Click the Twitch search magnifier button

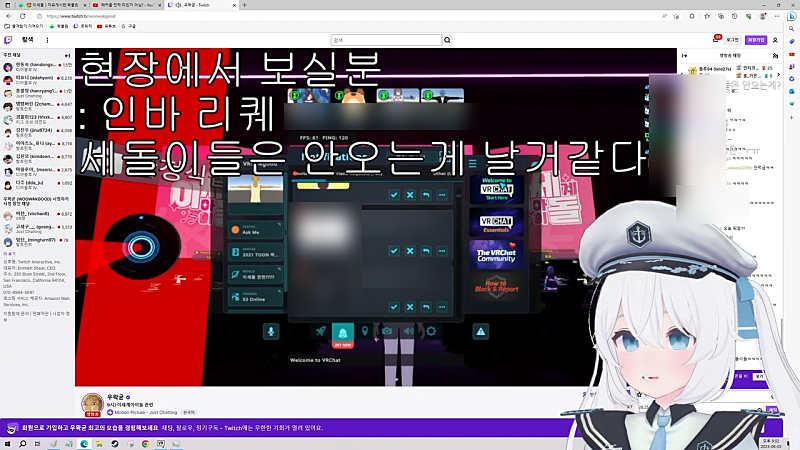click(447, 40)
